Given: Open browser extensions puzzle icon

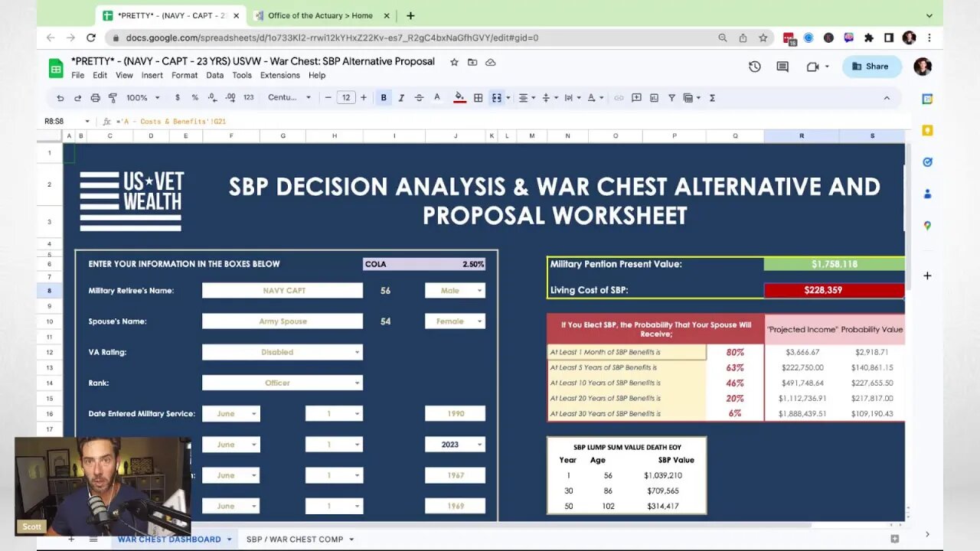Looking at the screenshot, I should (x=868, y=37).
